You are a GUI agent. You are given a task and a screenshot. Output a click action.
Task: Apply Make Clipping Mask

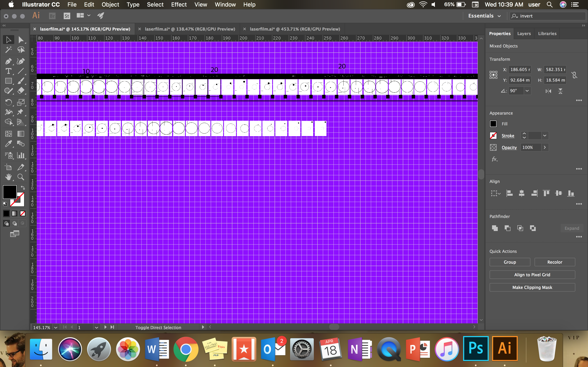point(532,287)
